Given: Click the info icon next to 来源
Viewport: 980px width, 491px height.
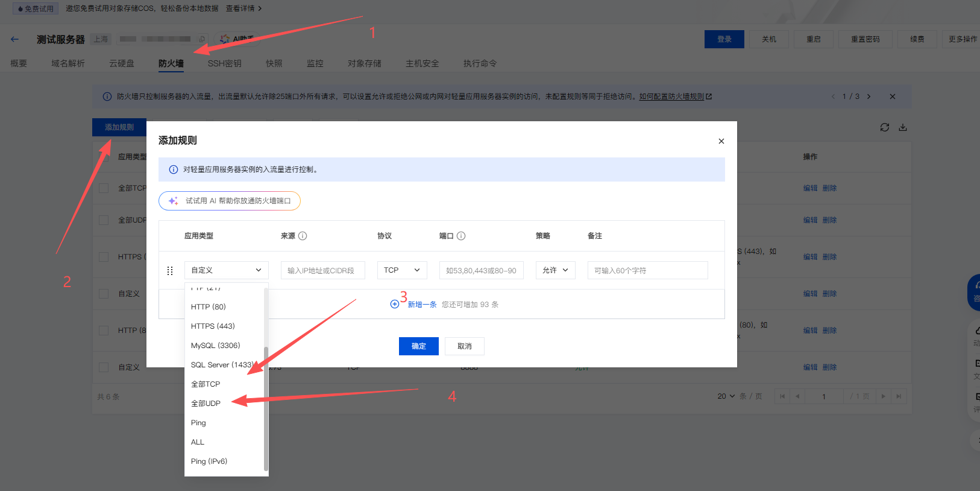Looking at the screenshot, I should tap(303, 236).
